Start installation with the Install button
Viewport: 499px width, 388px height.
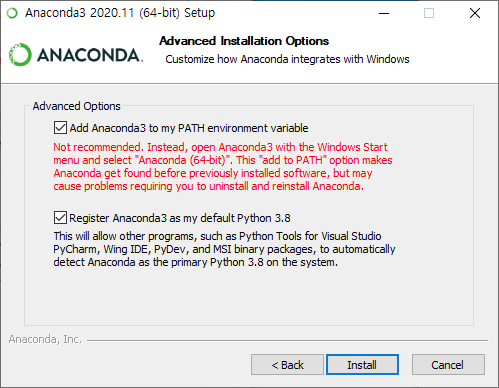362,365
